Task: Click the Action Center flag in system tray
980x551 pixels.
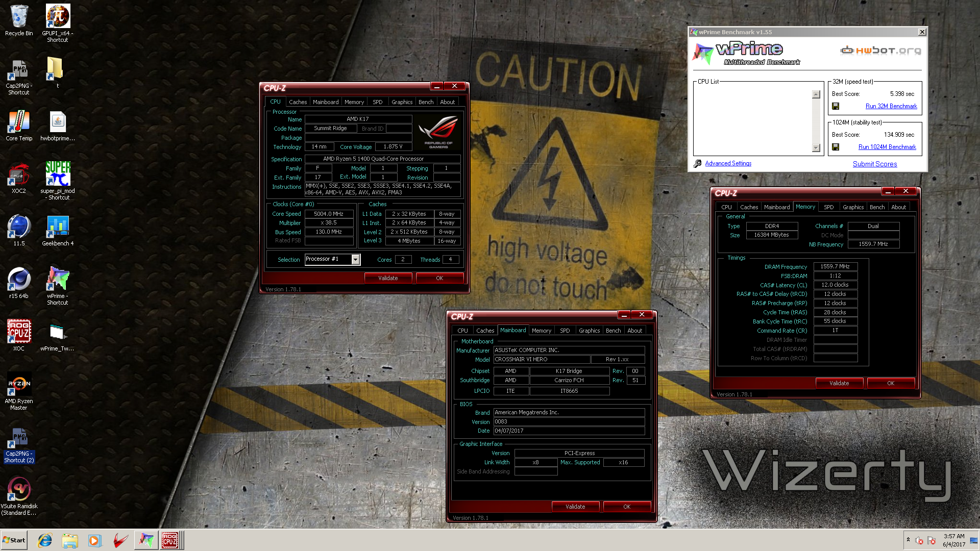Action: [932, 540]
